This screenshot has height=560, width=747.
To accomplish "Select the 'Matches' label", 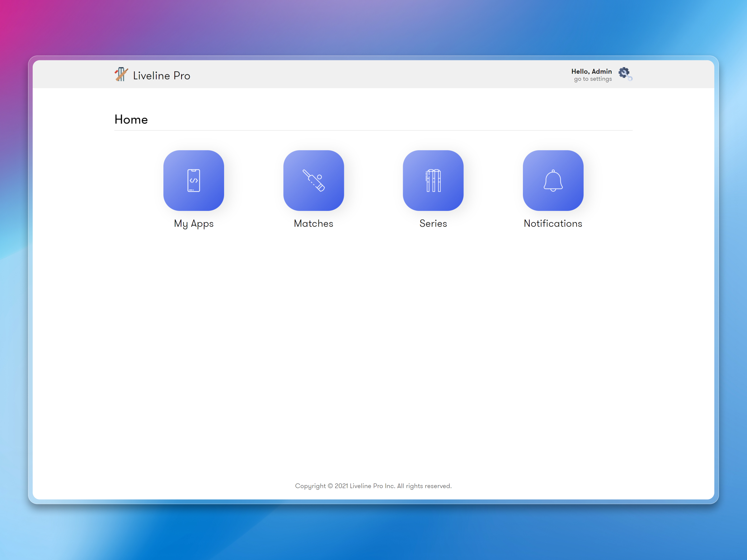I will [313, 223].
